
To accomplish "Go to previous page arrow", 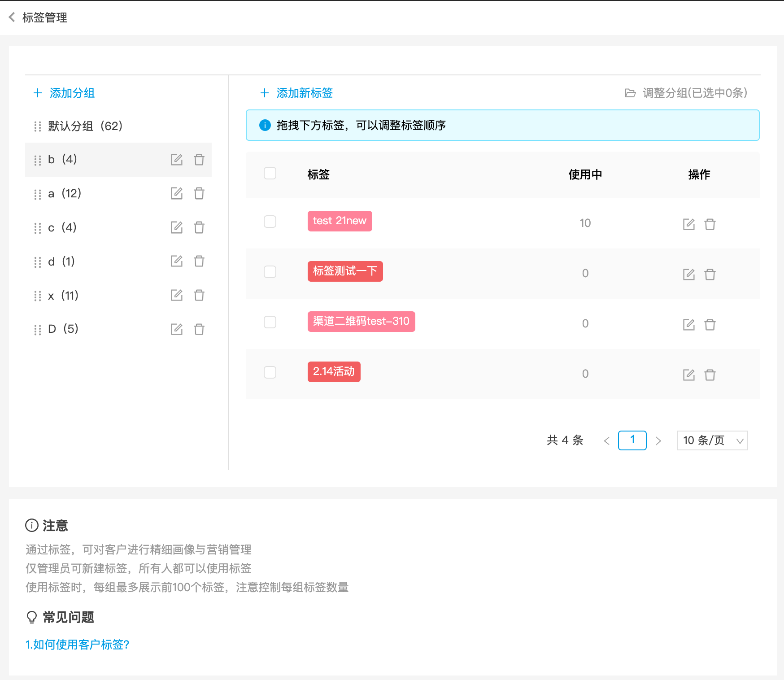I will pos(606,441).
